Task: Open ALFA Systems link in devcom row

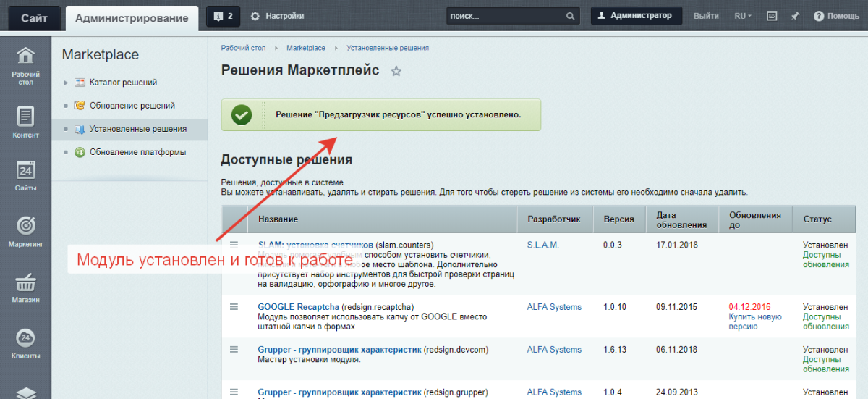Action: [554, 350]
